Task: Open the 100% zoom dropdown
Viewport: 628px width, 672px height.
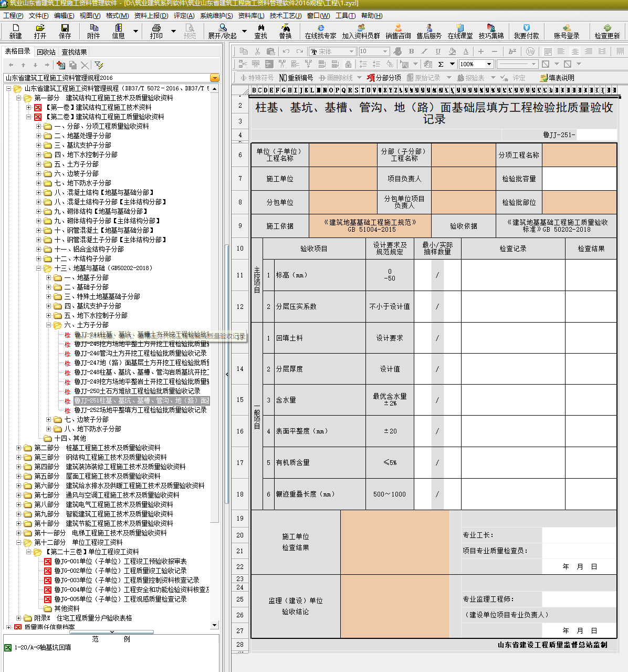Action: pos(489,64)
